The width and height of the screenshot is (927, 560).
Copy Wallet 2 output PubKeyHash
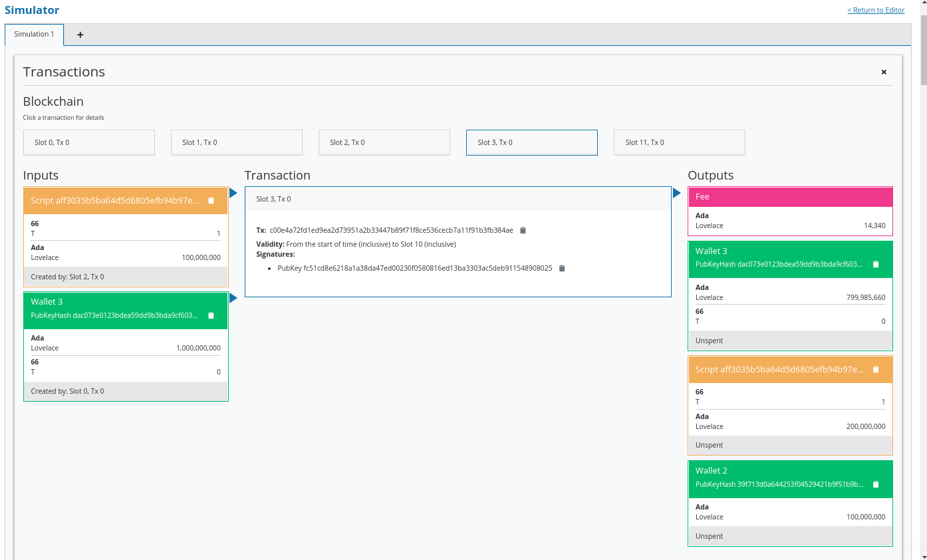coord(875,484)
